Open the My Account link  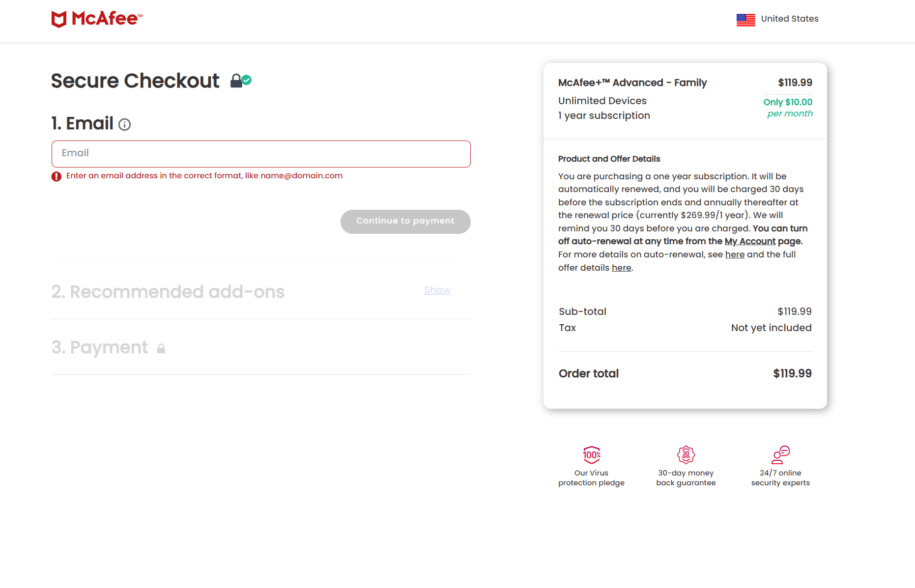coord(750,241)
